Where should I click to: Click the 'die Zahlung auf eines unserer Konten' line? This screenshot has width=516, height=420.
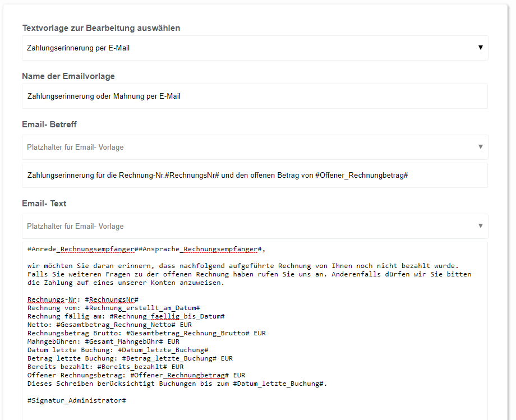(126, 283)
